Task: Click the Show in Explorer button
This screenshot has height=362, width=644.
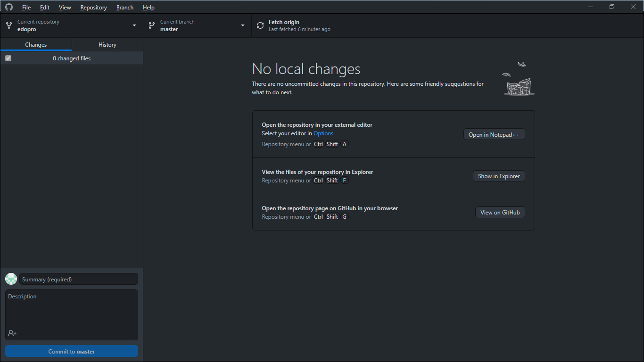Action: (x=499, y=176)
